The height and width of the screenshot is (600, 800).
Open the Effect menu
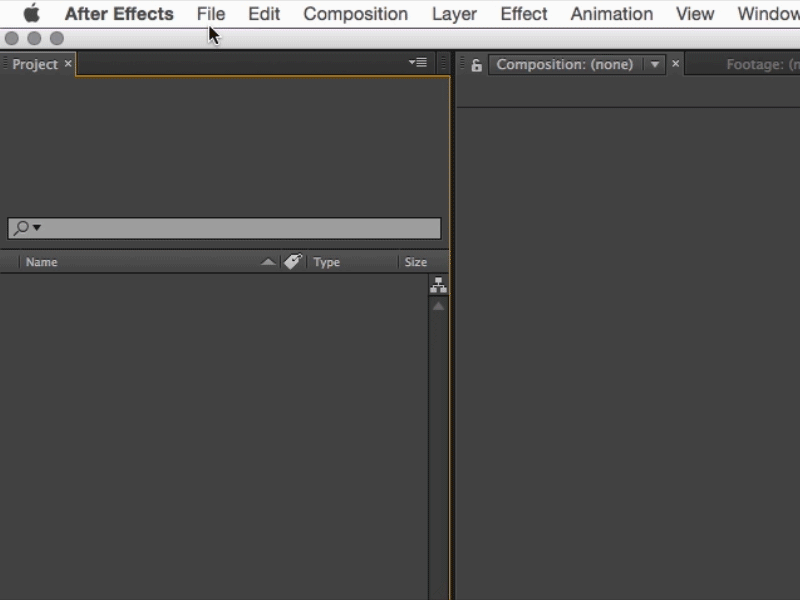(524, 14)
